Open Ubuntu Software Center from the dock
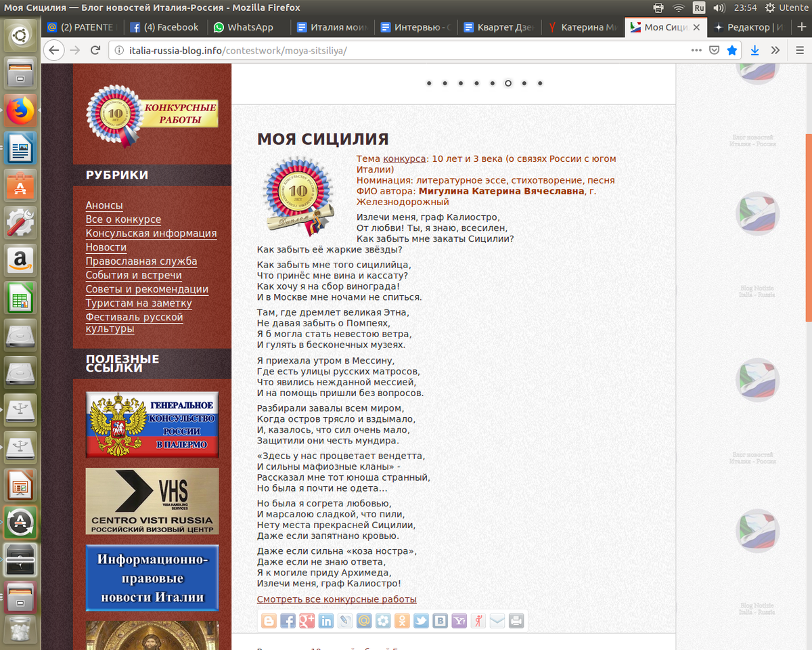The height and width of the screenshot is (650, 812). point(20,184)
